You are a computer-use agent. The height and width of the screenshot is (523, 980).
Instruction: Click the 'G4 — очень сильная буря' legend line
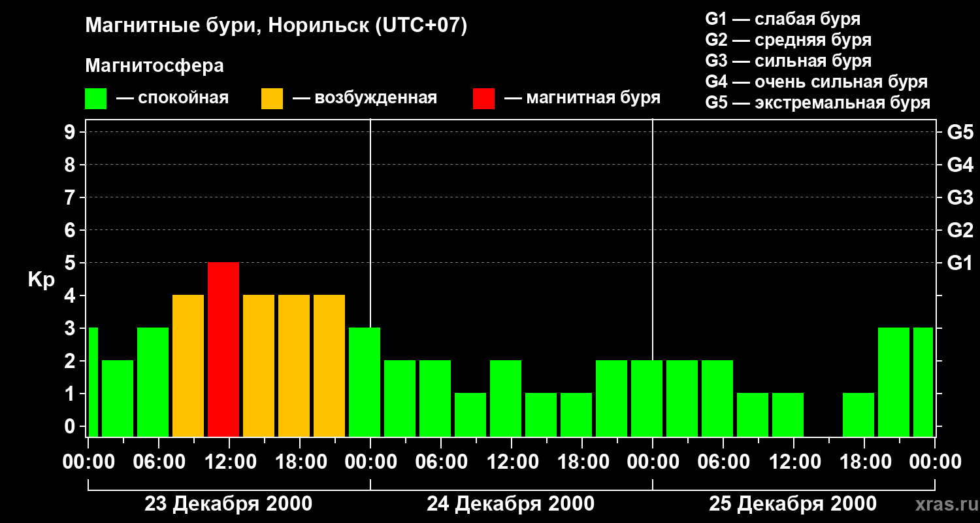click(x=817, y=82)
